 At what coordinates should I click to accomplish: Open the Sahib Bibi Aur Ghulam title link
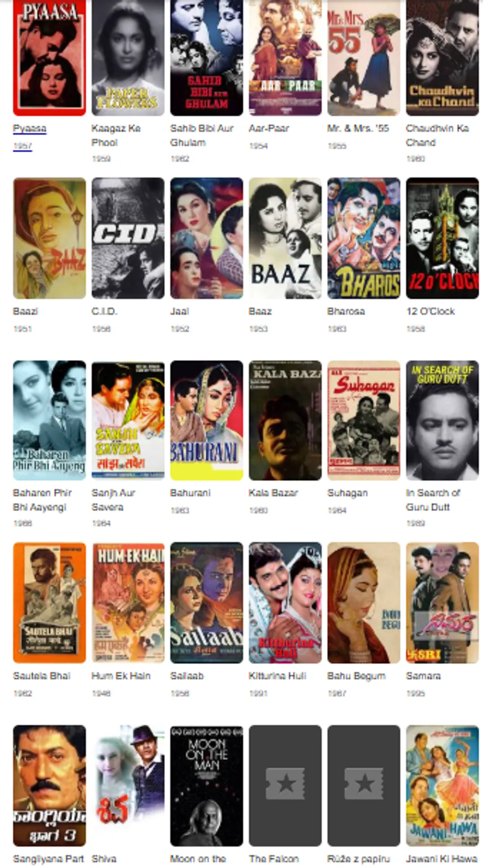click(x=202, y=136)
